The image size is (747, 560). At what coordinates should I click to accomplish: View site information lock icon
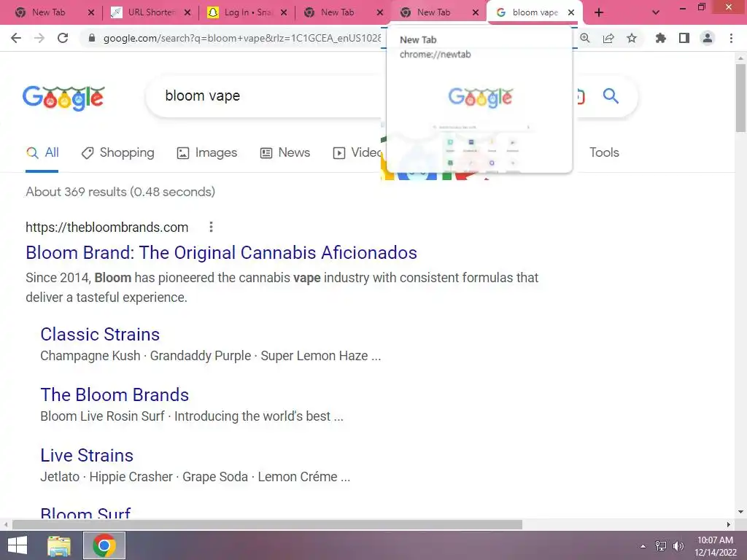[x=92, y=38]
